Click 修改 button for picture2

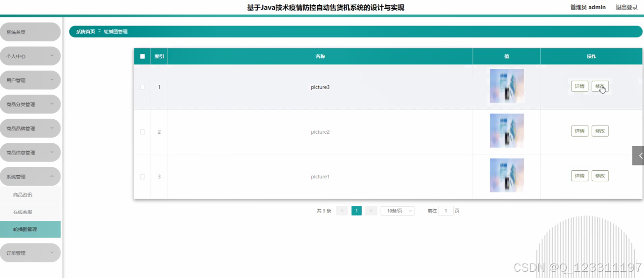(x=600, y=131)
